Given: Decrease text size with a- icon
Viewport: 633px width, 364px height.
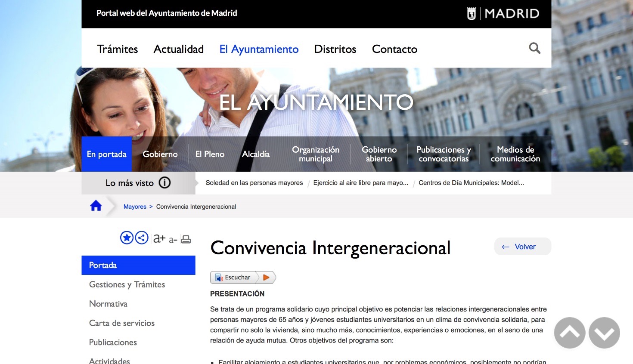Looking at the screenshot, I should pos(173,240).
